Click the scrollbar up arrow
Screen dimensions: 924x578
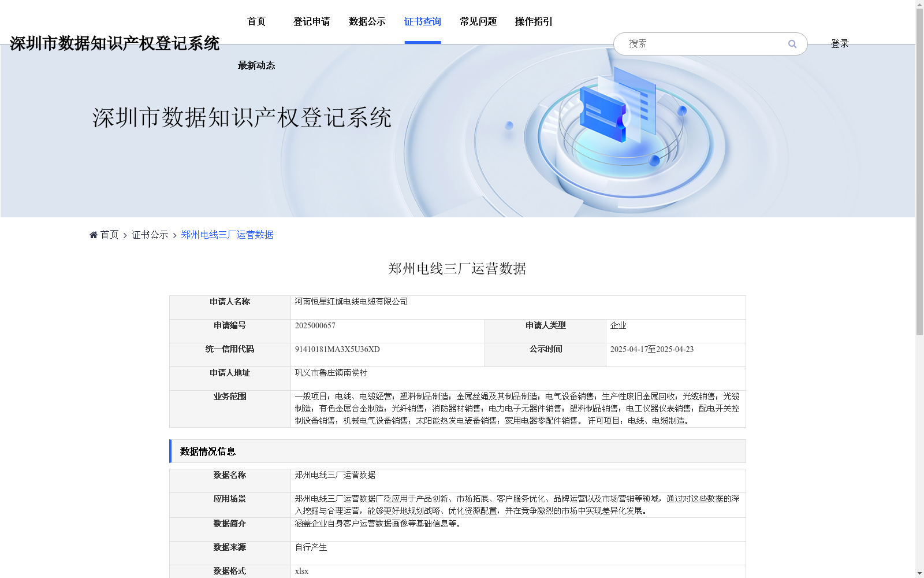click(919, 5)
